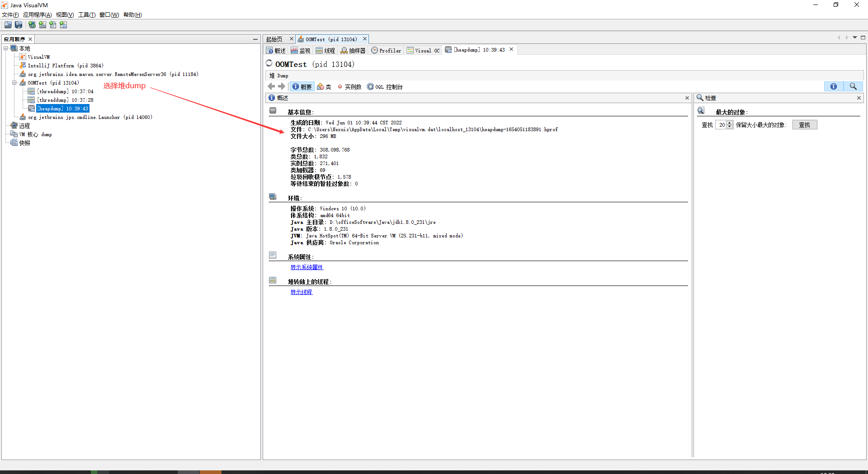Screen dimensions: 868x474
Task: Click the environment (环境) section icon
Action: tap(273, 196)
